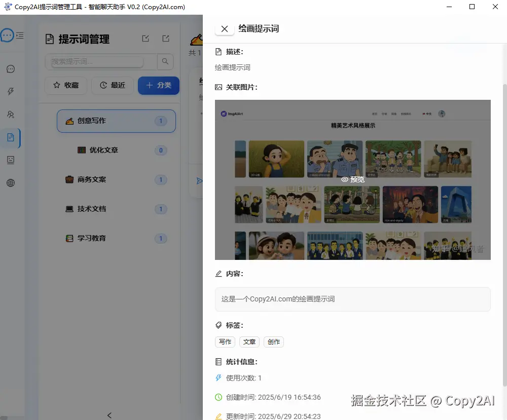Click the send arrow icon behind the panel
The height and width of the screenshot is (420, 507).
click(x=199, y=181)
